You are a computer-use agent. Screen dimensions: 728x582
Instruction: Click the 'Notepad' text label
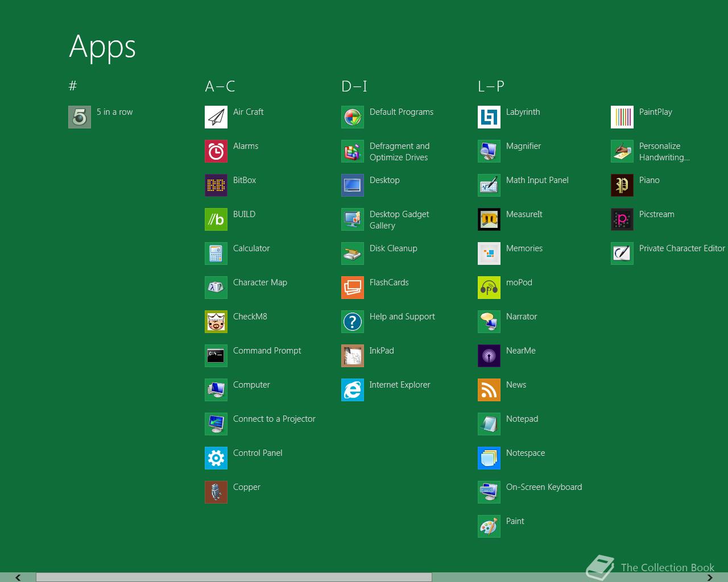[x=522, y=419]
